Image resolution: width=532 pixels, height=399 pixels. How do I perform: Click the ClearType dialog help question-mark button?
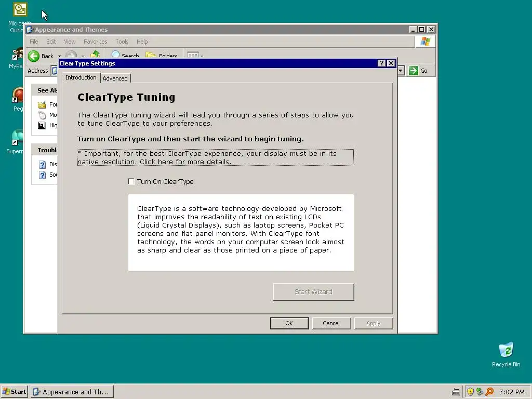point(381,63)
